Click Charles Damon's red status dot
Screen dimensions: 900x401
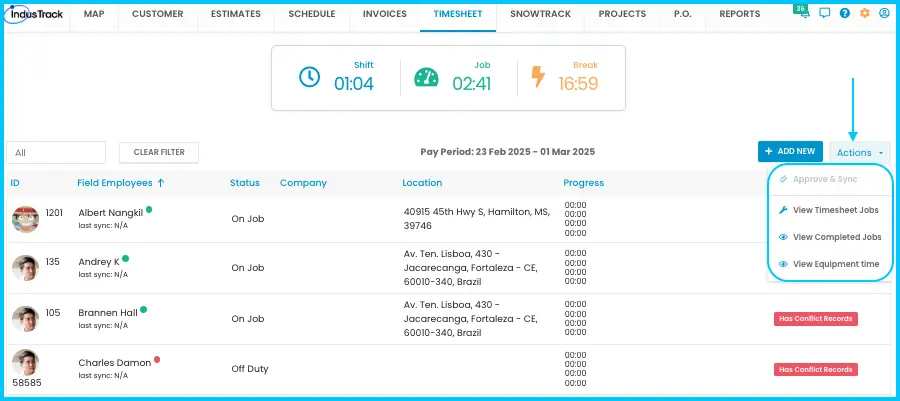coord(157,360)
